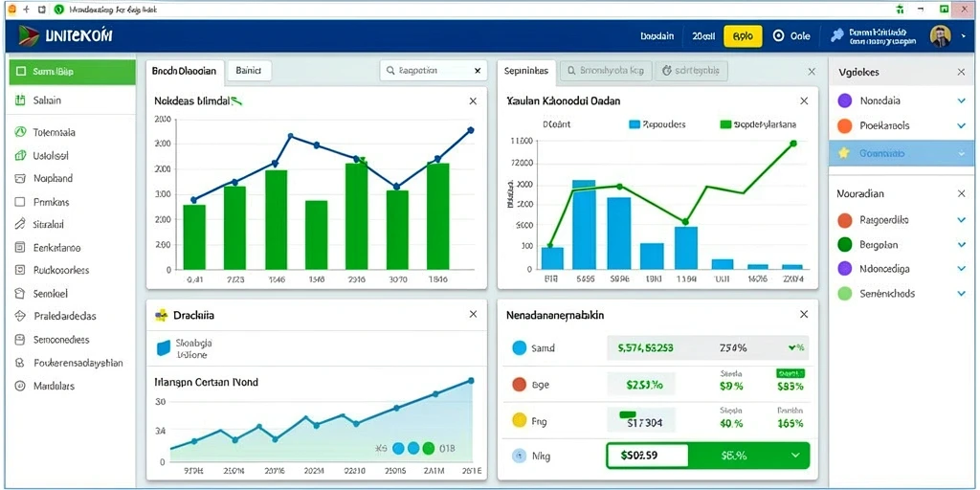The width and height of the screenshot is (980, 490).
Task: Click the green legend dot in trend chart
Action: pyautogui.click(x=428, y=448)
